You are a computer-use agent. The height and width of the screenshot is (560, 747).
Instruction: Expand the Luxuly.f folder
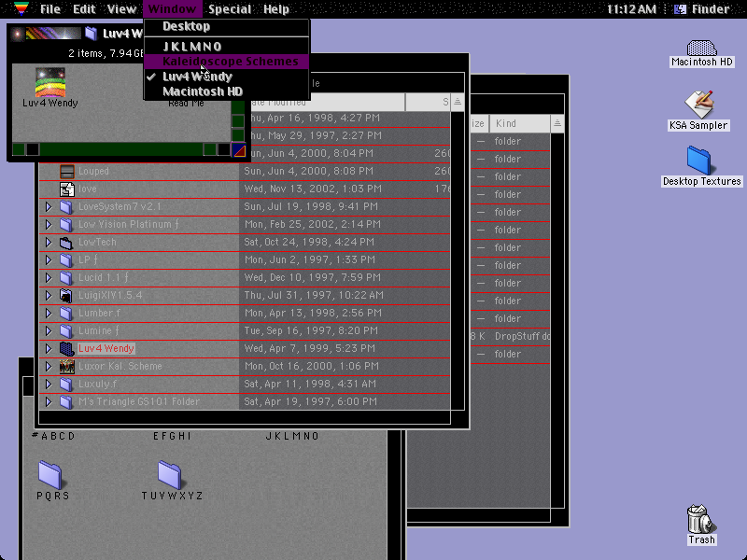[x=49, y=384]
